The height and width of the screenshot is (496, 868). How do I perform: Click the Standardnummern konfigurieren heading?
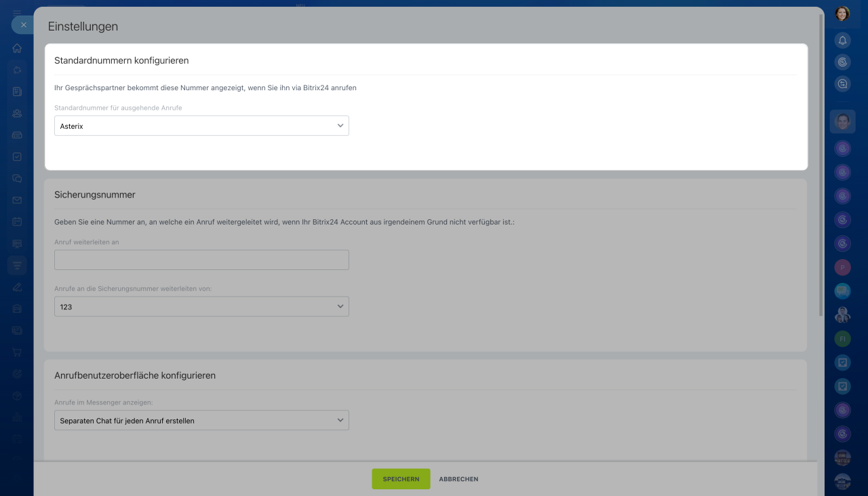coord(121,60)
